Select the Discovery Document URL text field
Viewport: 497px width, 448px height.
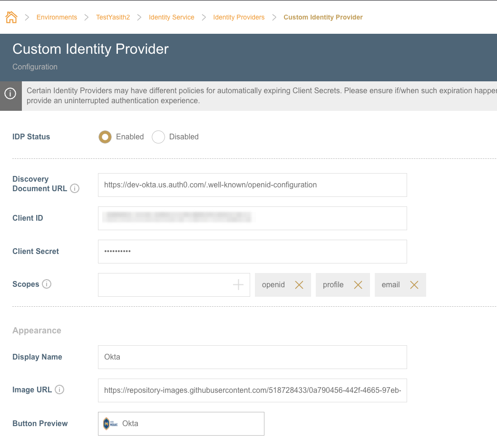tap(252, 185)
